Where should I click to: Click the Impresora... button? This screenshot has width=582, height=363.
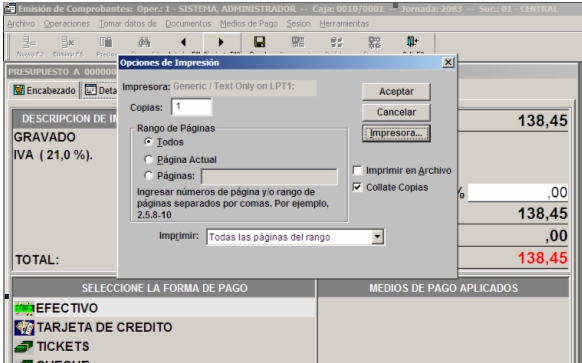click(396, 133)
